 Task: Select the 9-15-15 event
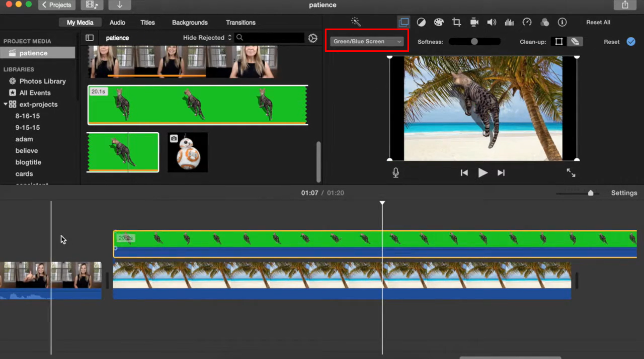point(27,127)
